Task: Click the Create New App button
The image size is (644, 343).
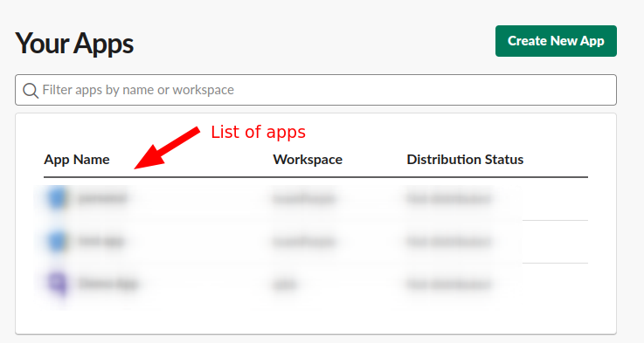Action: [x=556, y=41]
